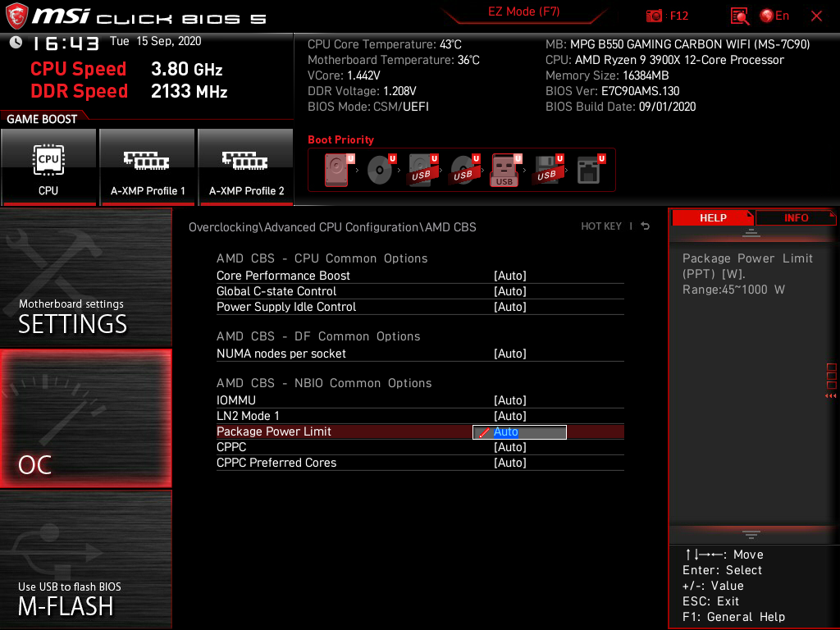Viewport: 840px width, 630px height.
Task: Select the CD/DVD boot device icon
Action: click(x=381, y=170)
